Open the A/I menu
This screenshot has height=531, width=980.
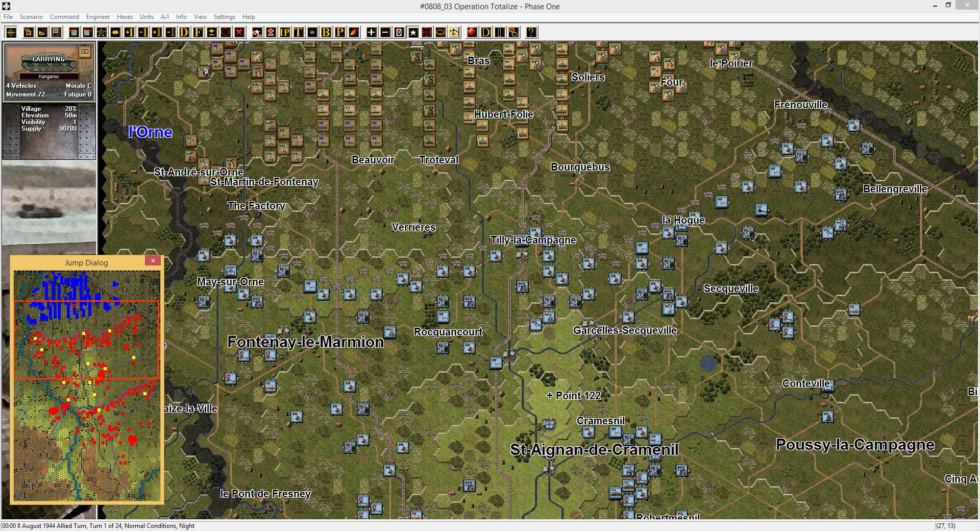click(x=164, y=17)
